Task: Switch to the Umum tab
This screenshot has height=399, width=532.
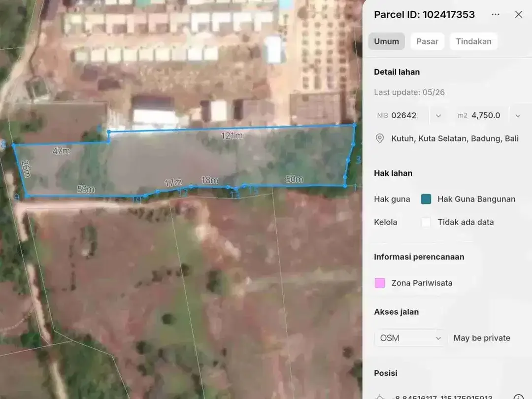Action: pyautogui.click(x=387, y=41)
